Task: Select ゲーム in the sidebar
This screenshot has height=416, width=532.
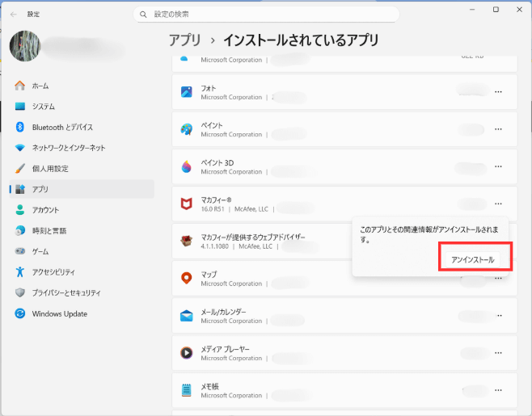Action: (82, 251)
